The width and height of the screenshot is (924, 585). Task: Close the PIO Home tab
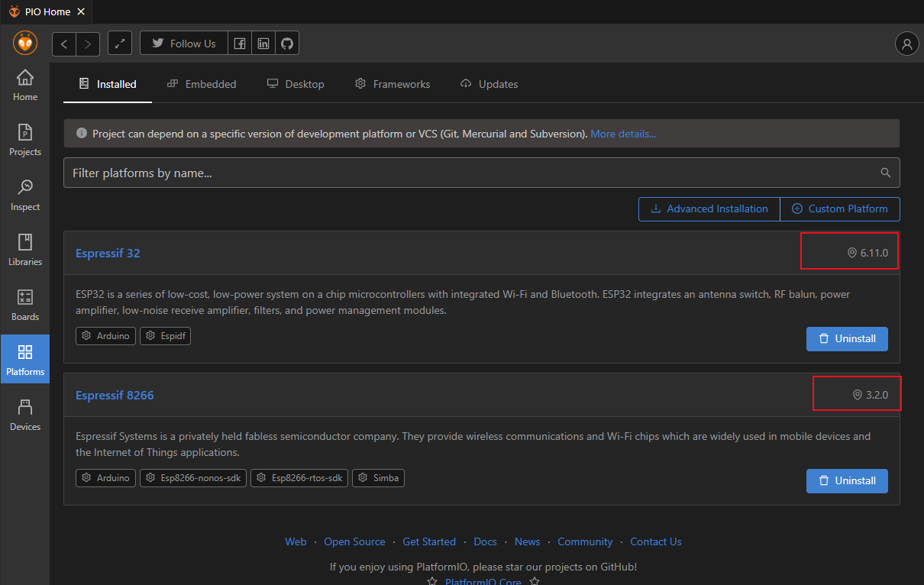[x=81, y=11]
